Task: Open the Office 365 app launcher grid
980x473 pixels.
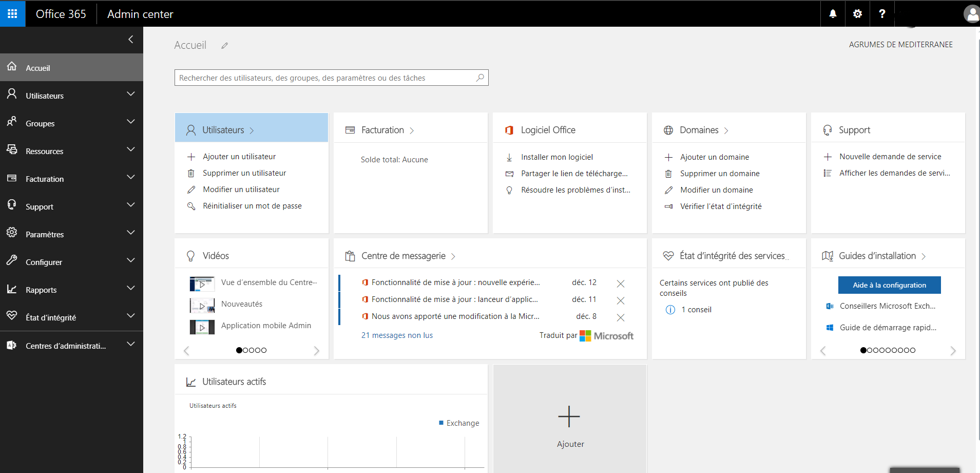Action: 12,13
